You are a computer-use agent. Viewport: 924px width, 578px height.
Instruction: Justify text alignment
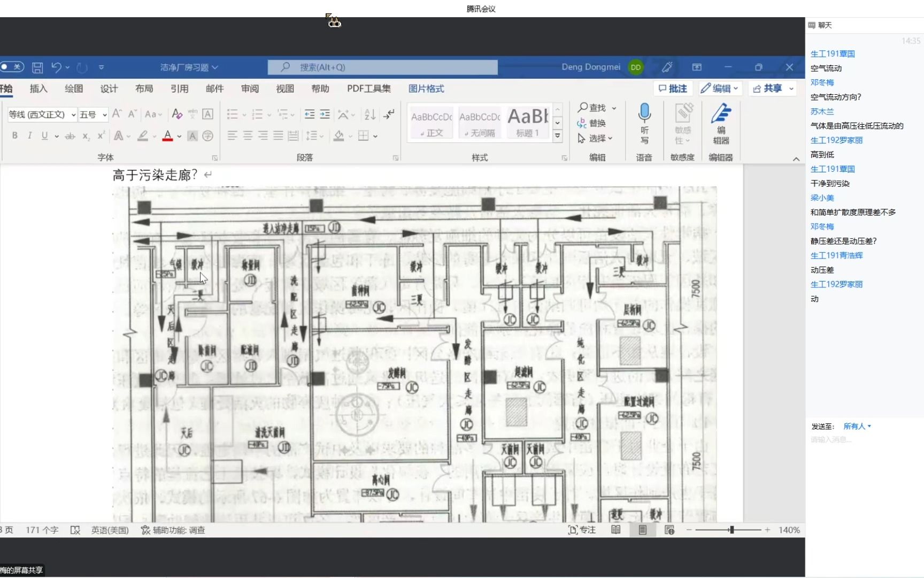click(278, 136)
